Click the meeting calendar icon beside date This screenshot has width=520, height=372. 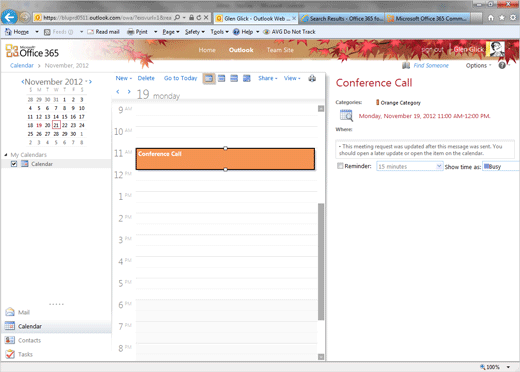coord(346,115)
